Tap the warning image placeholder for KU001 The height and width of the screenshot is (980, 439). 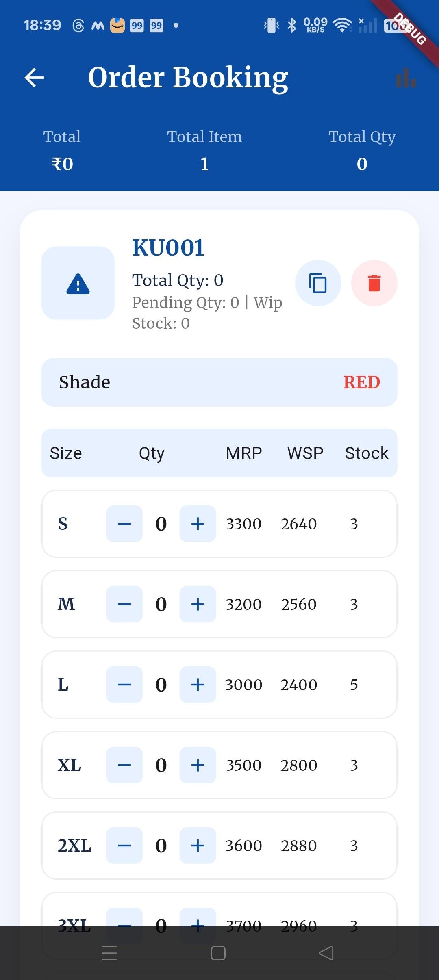pyautogui.click(x=78, y=283)
